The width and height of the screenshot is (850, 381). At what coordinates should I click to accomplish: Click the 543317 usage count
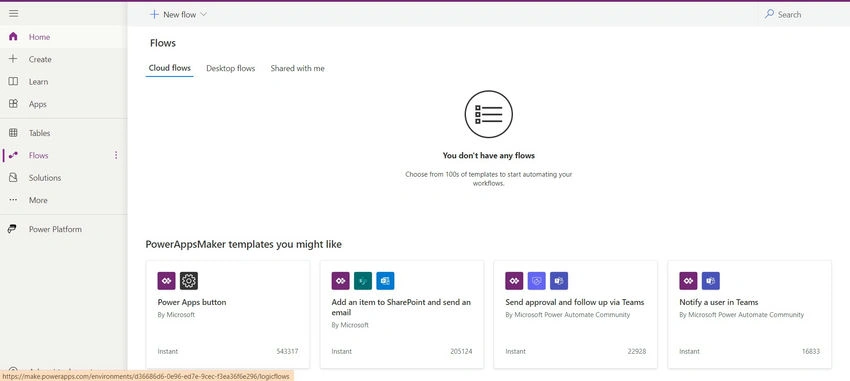pos(287,351)
